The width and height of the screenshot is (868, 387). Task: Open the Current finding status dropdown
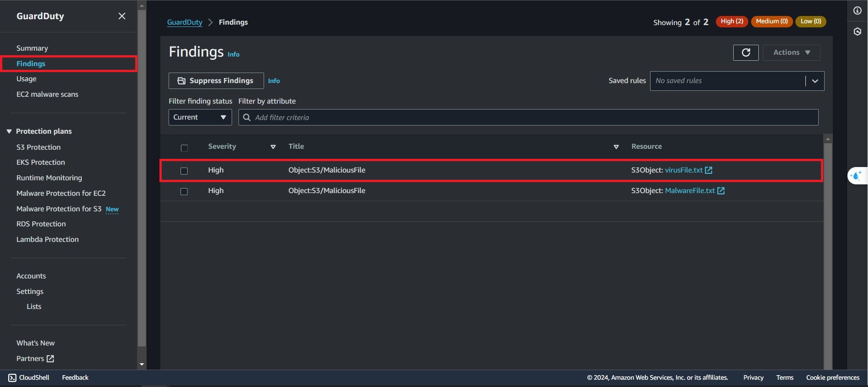coord(200,117)
